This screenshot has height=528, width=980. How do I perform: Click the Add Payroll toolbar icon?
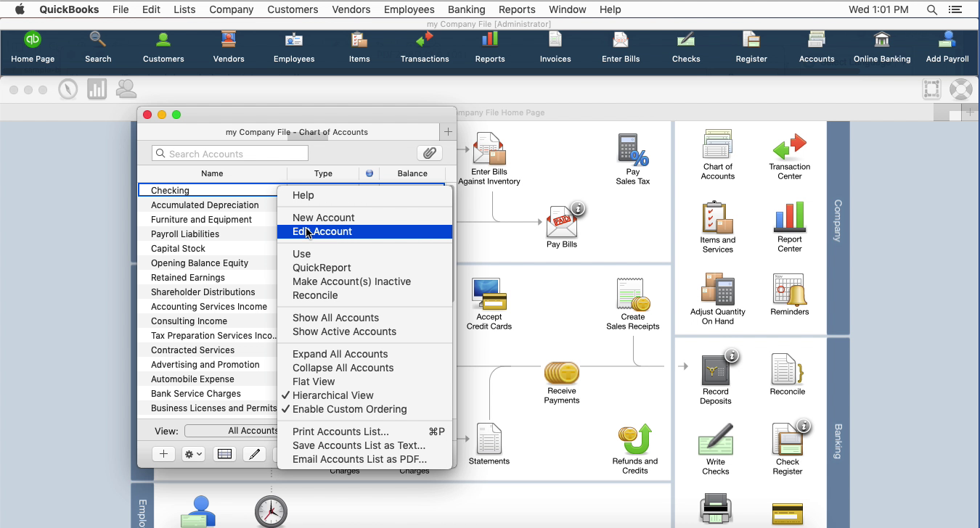pos(947,48)
